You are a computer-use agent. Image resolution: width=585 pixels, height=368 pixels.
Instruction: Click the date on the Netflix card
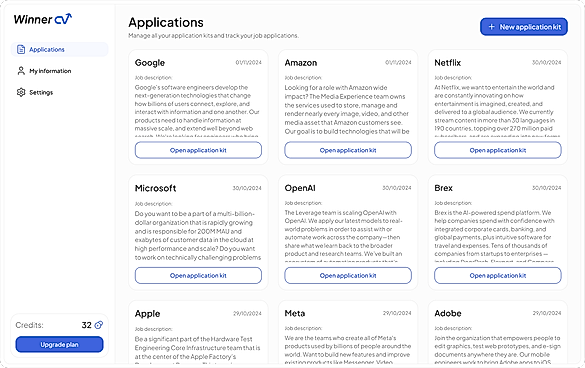[x=547, y=62]
